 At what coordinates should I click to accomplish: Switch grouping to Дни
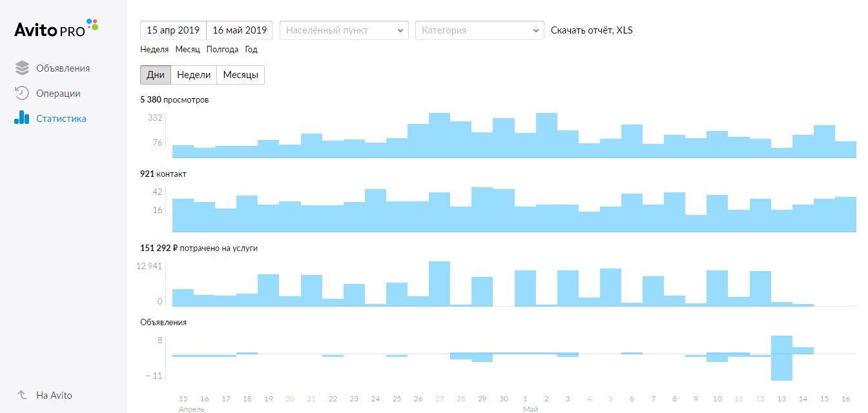(x=156, y=75)
